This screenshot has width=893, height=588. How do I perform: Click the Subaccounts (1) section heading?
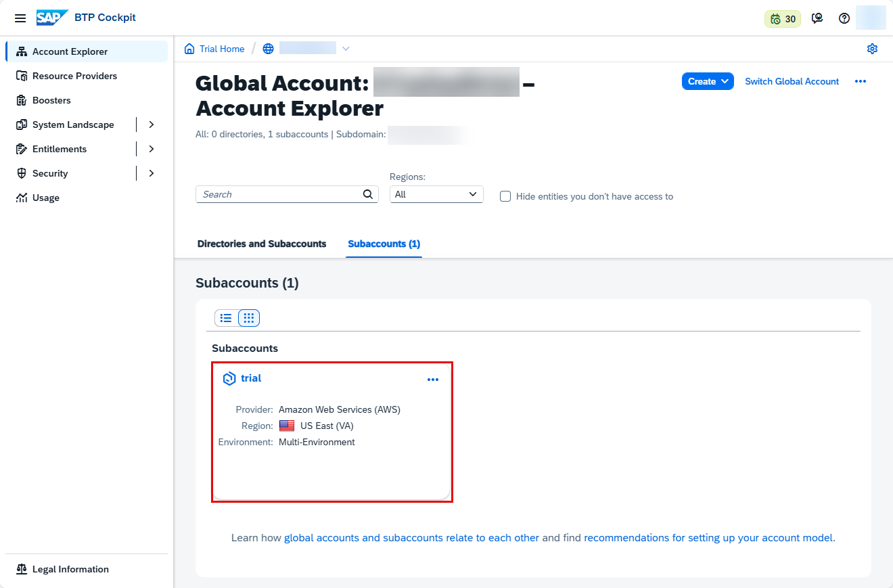(247, 283)
